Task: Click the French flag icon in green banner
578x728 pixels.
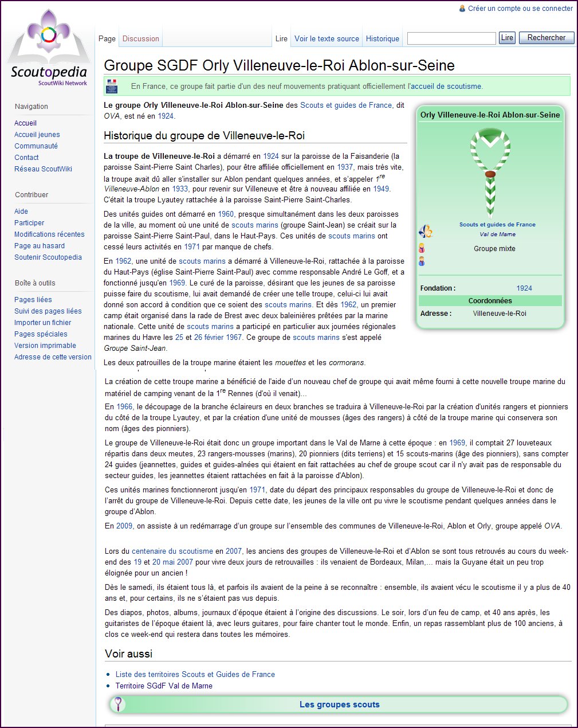Action: (112, 86)
